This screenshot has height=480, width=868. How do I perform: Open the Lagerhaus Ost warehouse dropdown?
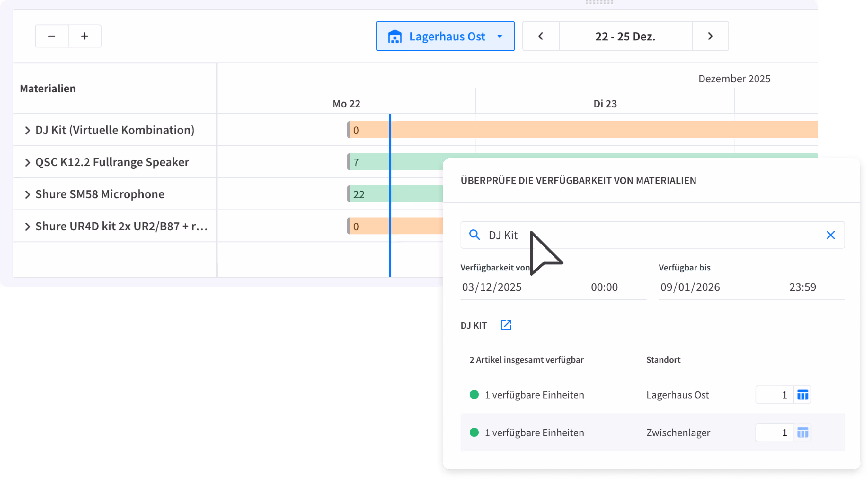click(445, 36)
